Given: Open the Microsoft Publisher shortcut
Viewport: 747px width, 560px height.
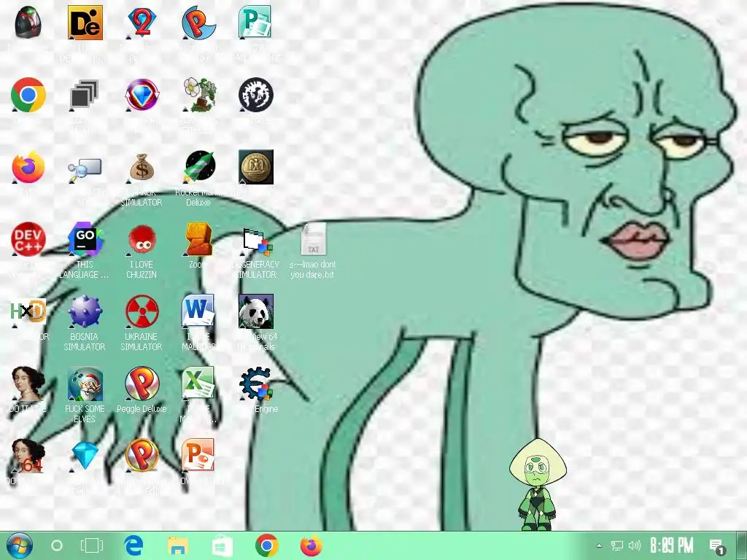Looking at the screenshot, I should click(x=256, y=23).
